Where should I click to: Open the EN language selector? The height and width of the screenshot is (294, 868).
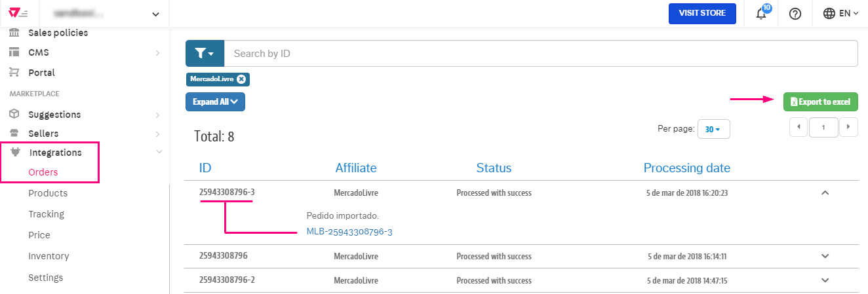click(x=841, y=14)
